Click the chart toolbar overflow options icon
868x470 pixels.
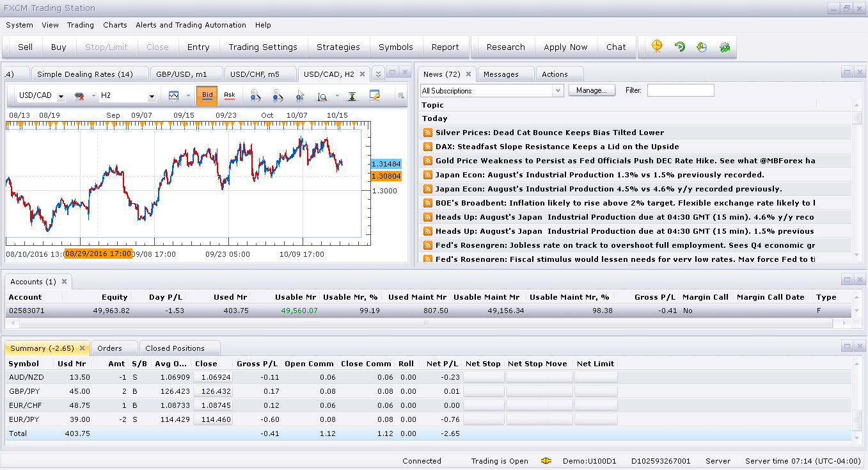tap(401, 96)
